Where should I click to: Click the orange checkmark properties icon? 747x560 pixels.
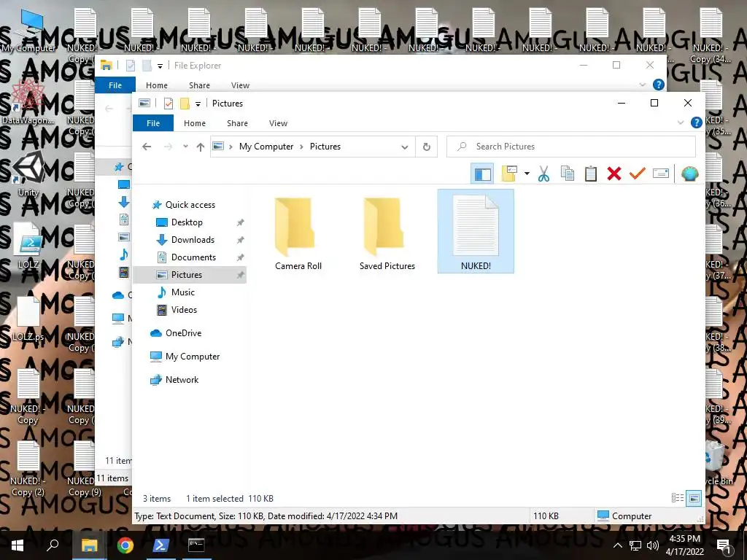pos(637,174)
